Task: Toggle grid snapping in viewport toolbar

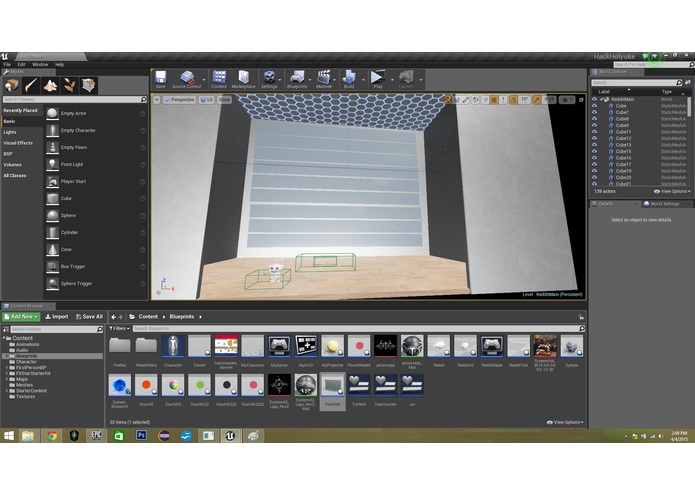Action: point(494,100)
